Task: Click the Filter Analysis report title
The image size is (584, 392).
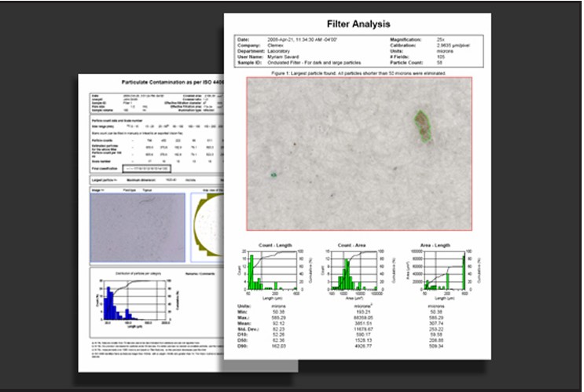Action: pos(358,24)
